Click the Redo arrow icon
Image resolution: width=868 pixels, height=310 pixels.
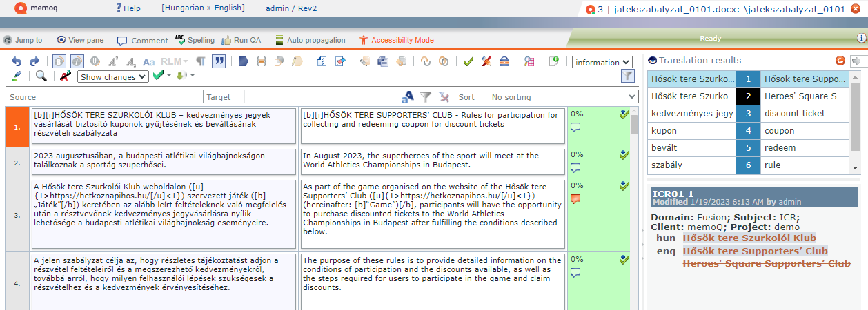coord(34,61)
